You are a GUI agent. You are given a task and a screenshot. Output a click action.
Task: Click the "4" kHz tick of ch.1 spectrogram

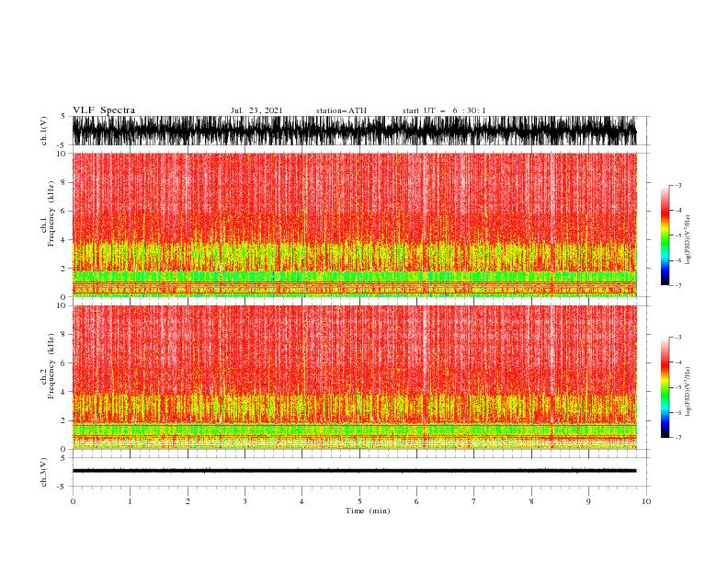click(x=63, y=240)
